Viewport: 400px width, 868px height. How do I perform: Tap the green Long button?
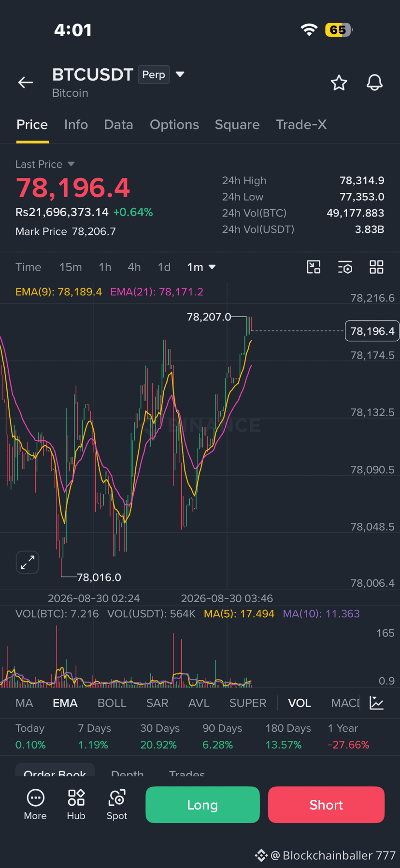(202, 805)
